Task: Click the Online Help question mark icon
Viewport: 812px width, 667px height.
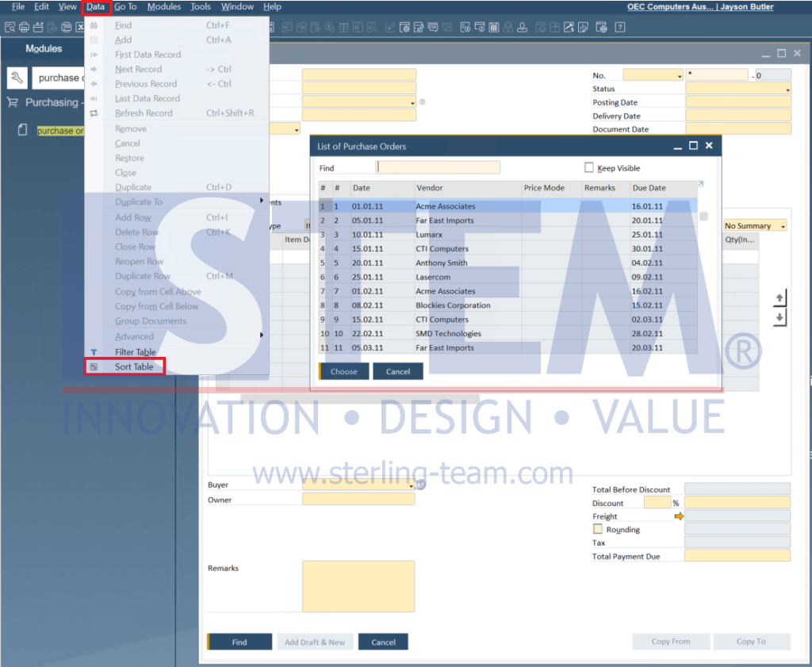Action: click(619, 27)
